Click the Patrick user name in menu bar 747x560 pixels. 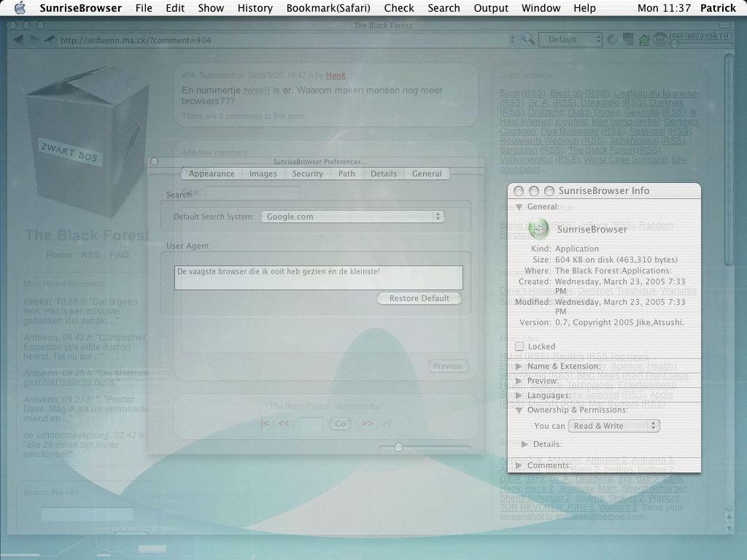click(x=718, y=8)
